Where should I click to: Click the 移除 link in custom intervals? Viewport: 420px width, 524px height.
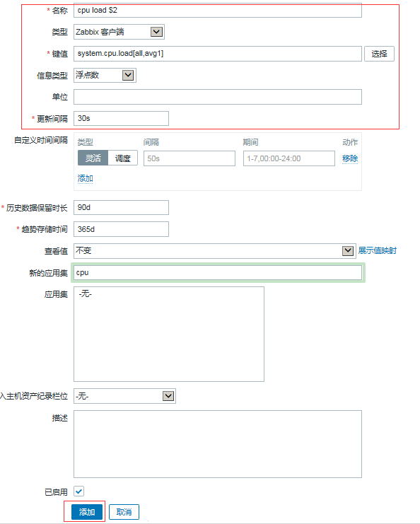pyautogui.click(x=350, y=158)
